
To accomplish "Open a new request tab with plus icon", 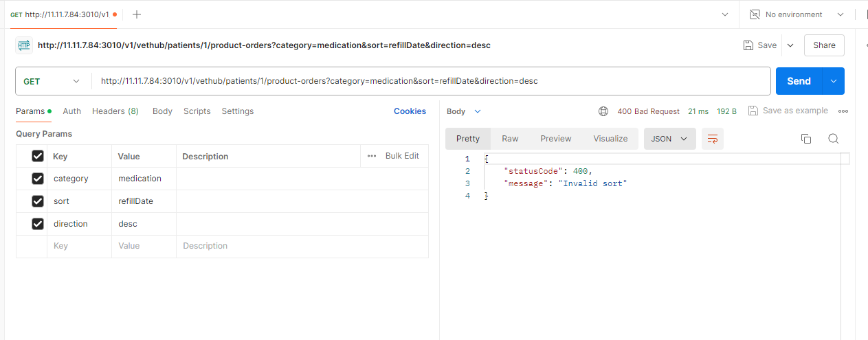I will (137, 14).
